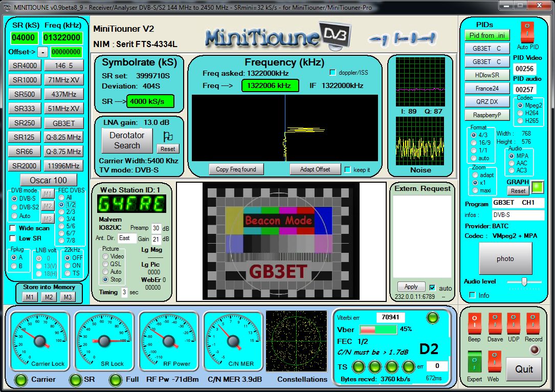Select Zoom maxi radio button
The height and width of the screenshot is (392, 555).
tap(475, 190)
